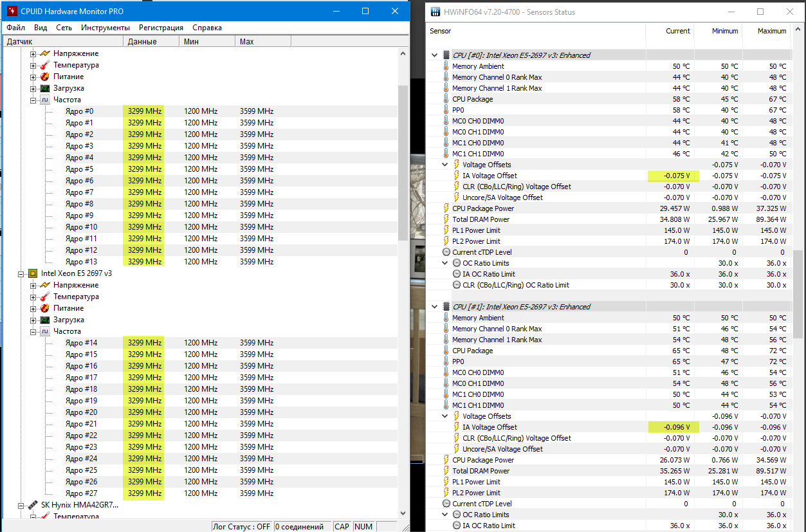Click the clock icon of CLR OC Ratio Limit 30.0 x
Screen dimensions: 806x532
coord(457,285)
